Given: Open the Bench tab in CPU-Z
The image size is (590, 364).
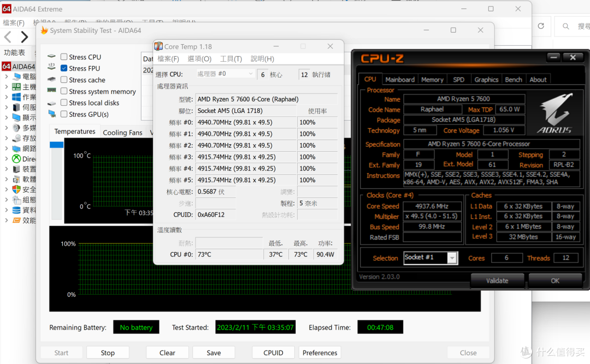Looking at the screenshot, I should click(x=514, y=79).
